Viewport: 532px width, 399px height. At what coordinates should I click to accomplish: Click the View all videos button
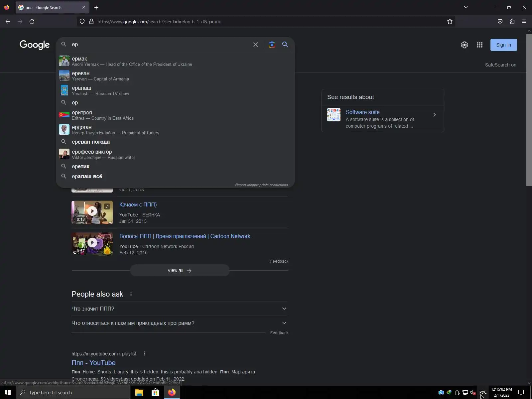pos(180,271)
